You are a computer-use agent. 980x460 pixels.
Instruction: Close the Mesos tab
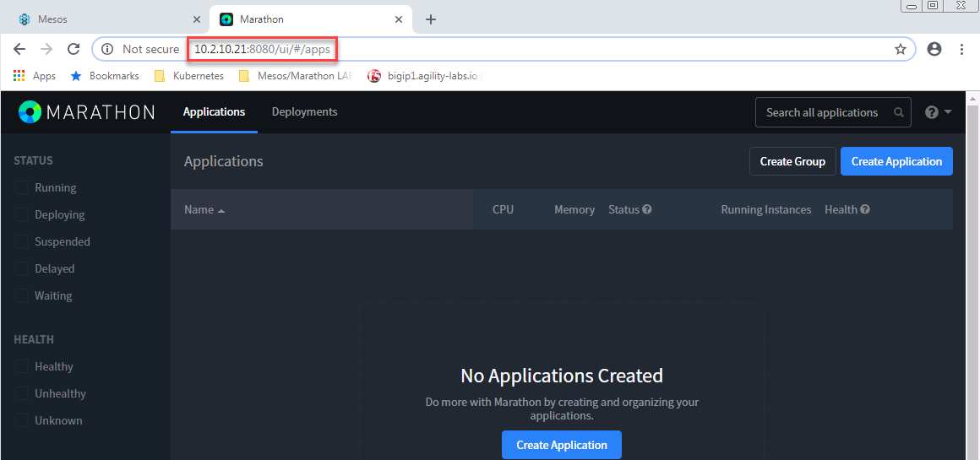coord(196,19)
